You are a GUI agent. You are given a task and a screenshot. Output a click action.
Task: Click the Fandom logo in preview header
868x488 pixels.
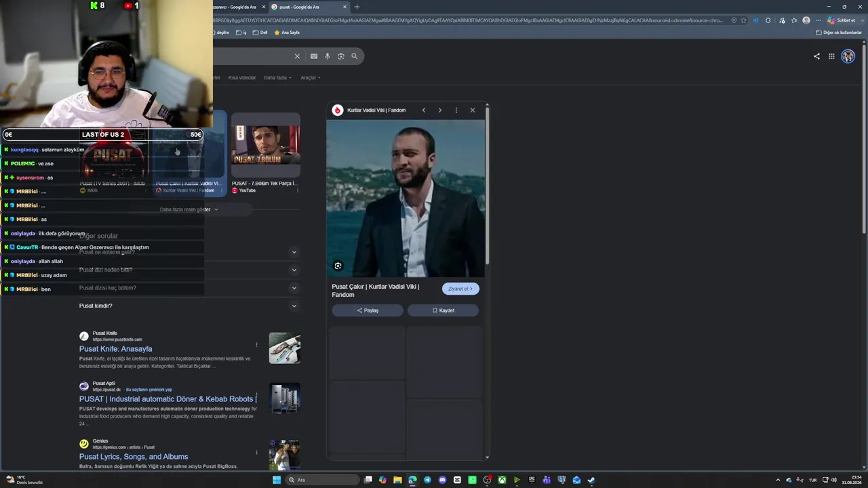(x=338, y=110)
